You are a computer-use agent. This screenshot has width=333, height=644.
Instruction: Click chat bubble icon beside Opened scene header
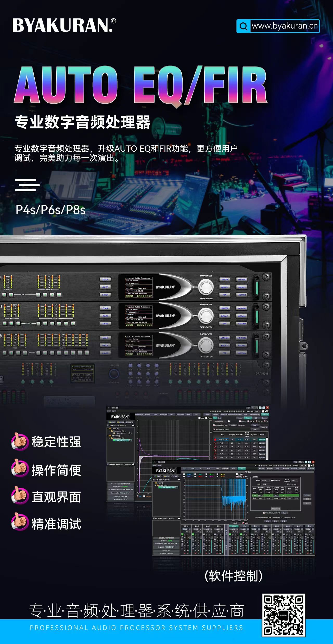tap(133, 464)
